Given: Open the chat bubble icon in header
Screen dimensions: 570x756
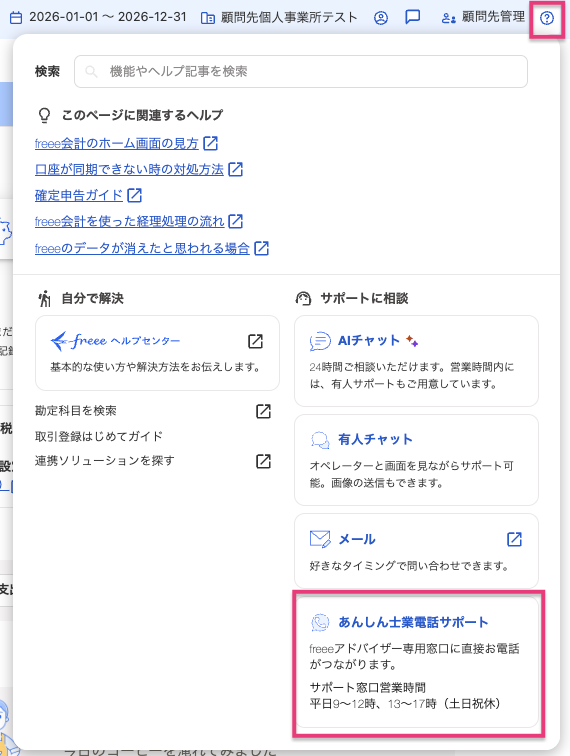Looking at the screenshot, I should click(x=412, y=17).
